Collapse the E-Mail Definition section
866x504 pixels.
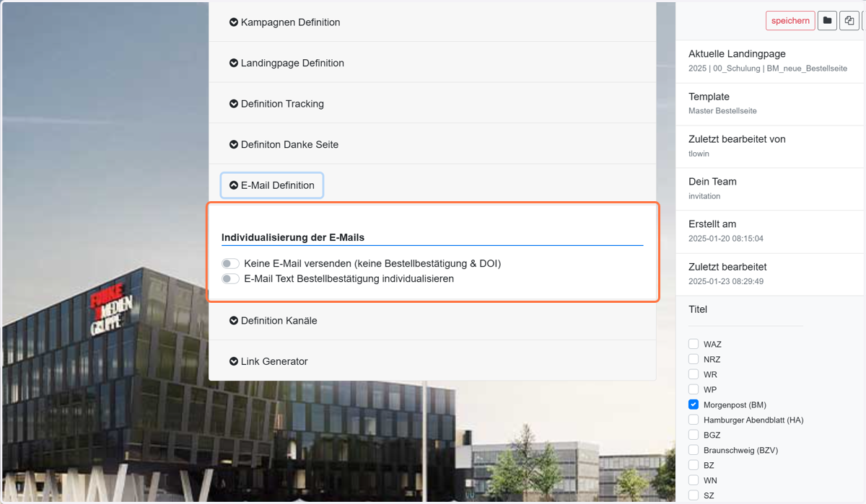272,185
